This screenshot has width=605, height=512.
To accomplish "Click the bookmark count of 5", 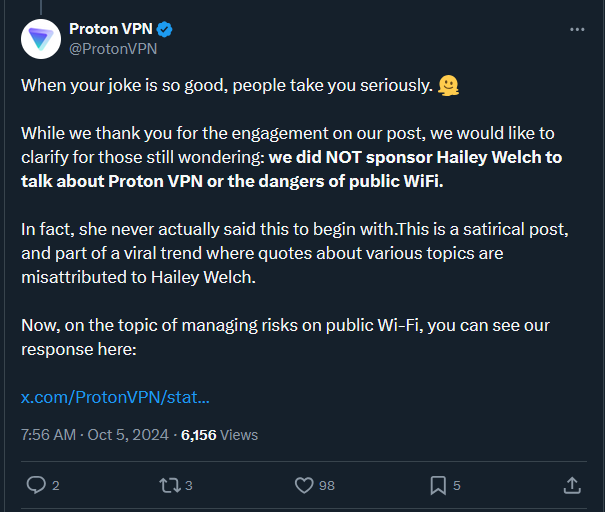I will click(457, 486).
